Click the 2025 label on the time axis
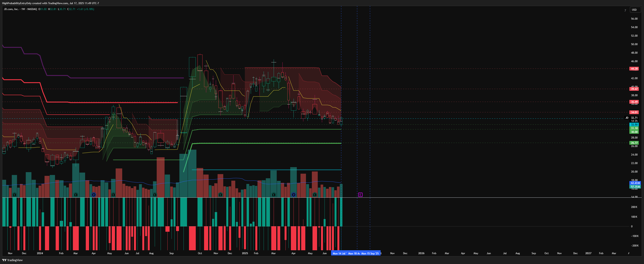This screenshot has height=264, width=644. point(245,253)
